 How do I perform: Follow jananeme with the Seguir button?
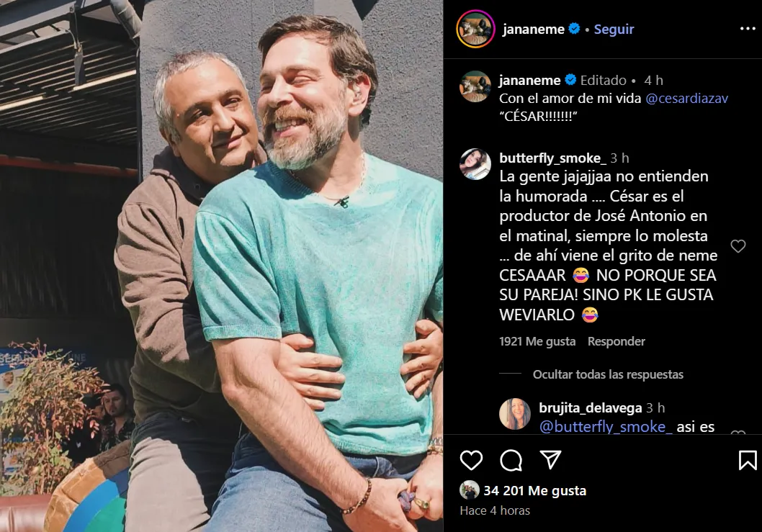click(x=614, y=29)
